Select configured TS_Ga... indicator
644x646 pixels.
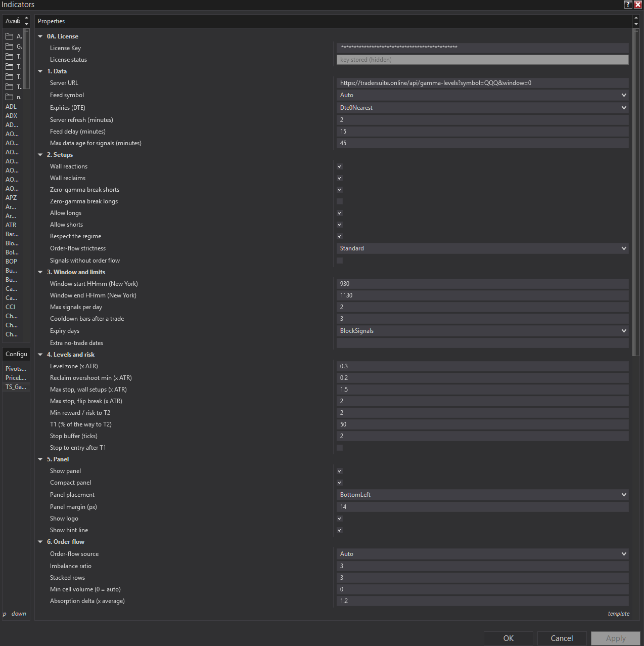point(16,387)
